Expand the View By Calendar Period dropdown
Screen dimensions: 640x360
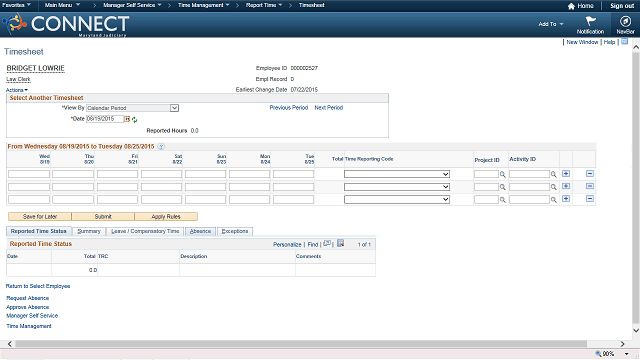(174, 108)
